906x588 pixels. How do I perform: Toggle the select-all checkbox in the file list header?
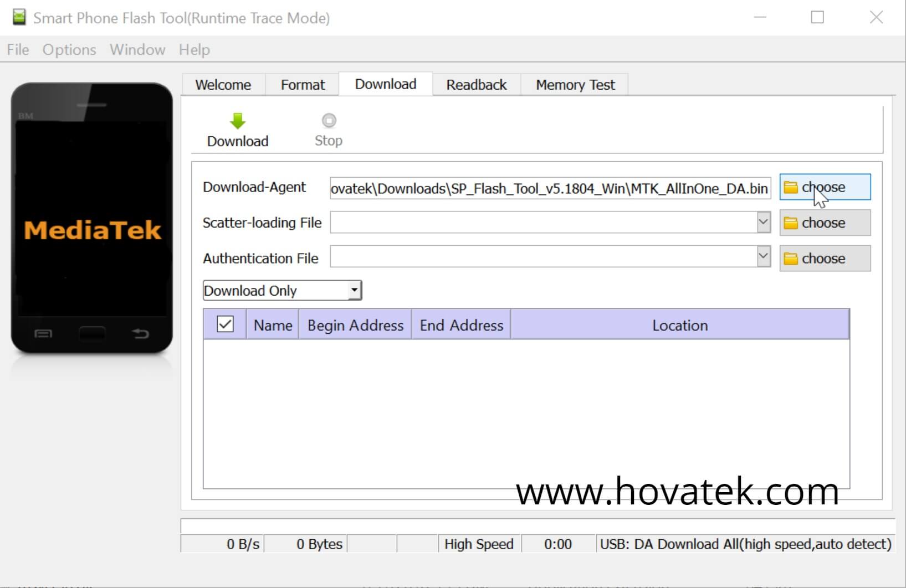pos(224,325)
